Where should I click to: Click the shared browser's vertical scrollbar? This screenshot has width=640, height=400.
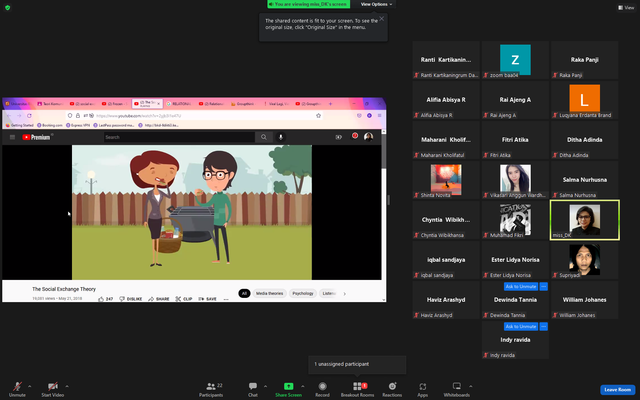[384, 215]
